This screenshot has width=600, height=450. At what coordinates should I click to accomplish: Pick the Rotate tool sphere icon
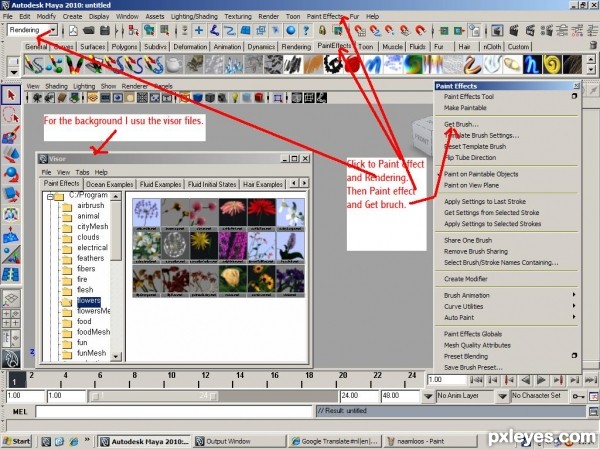(11, 174)
